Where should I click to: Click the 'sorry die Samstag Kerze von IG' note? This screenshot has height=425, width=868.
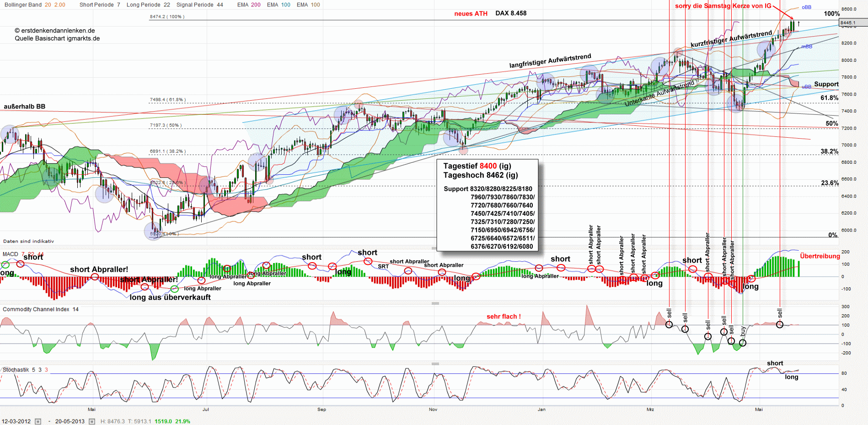[x=723, y=6]
